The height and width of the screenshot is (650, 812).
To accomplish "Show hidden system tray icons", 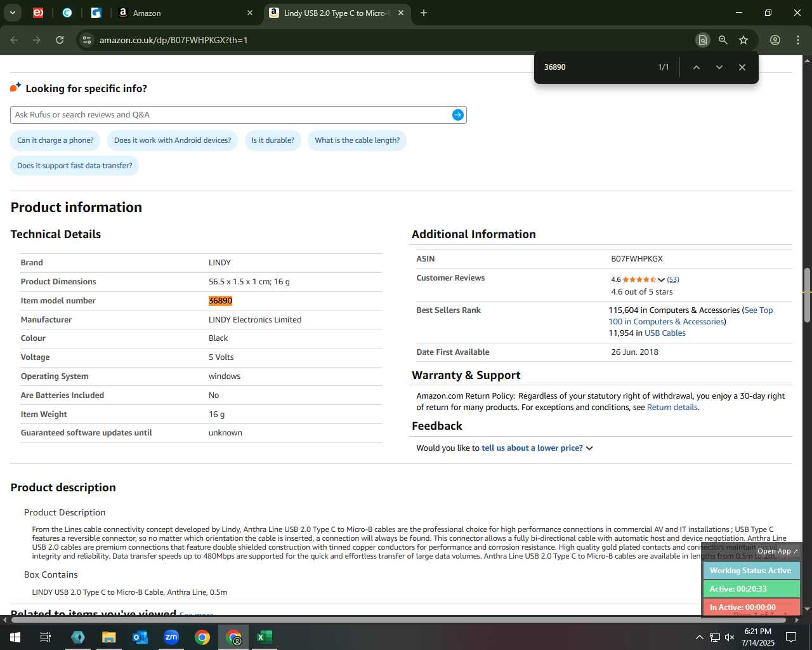I will pos(699,637).
